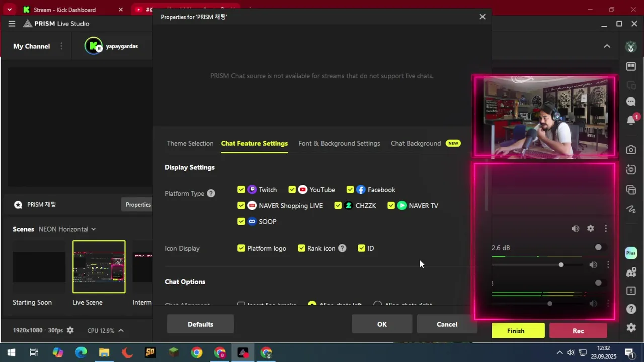Image resolution: width=644 pixels, height=362 pixels.
Task: Open the chat bubble icon in right sidebar
Action: tap(631, 102)
